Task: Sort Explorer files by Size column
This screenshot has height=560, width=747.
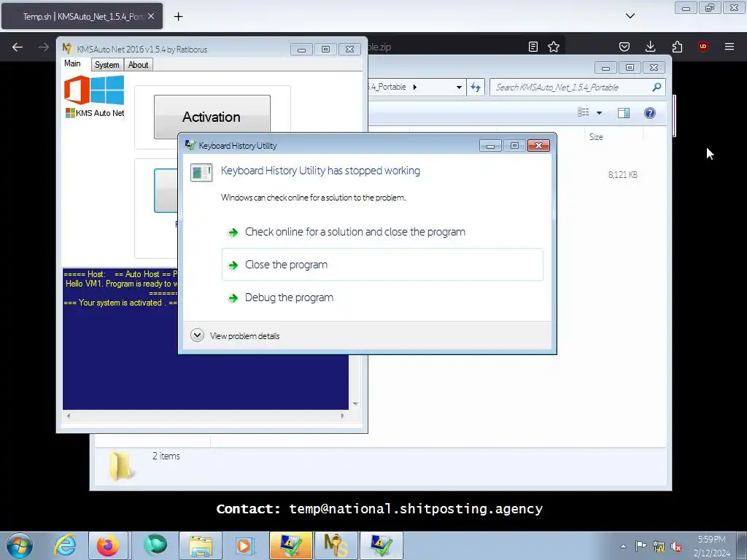Action: coord(596,137)
